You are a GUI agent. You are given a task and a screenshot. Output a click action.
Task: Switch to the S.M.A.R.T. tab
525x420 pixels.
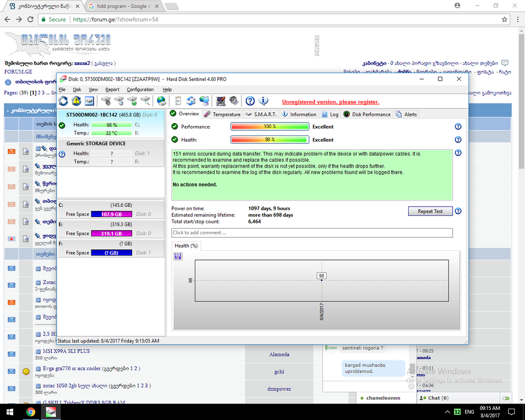[261, 114]
